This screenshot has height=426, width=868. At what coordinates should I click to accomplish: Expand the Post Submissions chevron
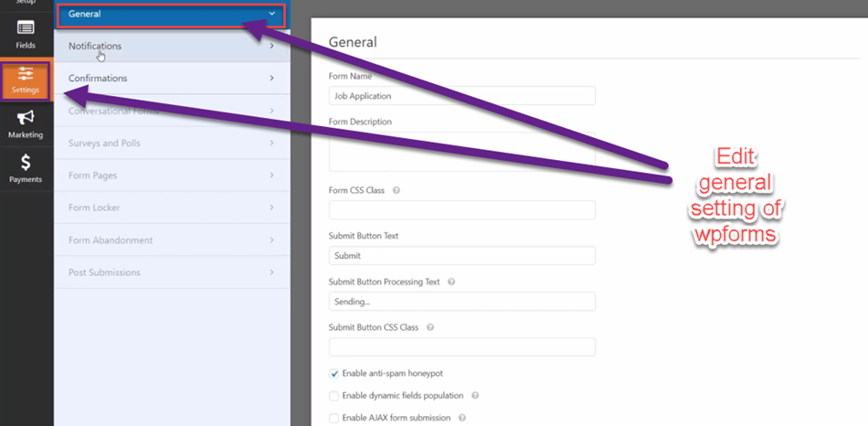(271, 272)
